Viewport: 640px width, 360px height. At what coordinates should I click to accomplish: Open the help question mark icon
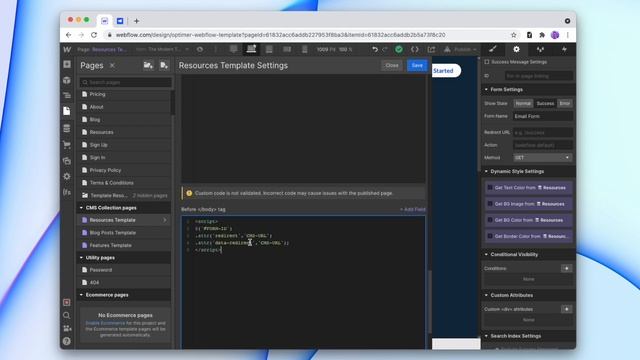(x=67, y=341)
